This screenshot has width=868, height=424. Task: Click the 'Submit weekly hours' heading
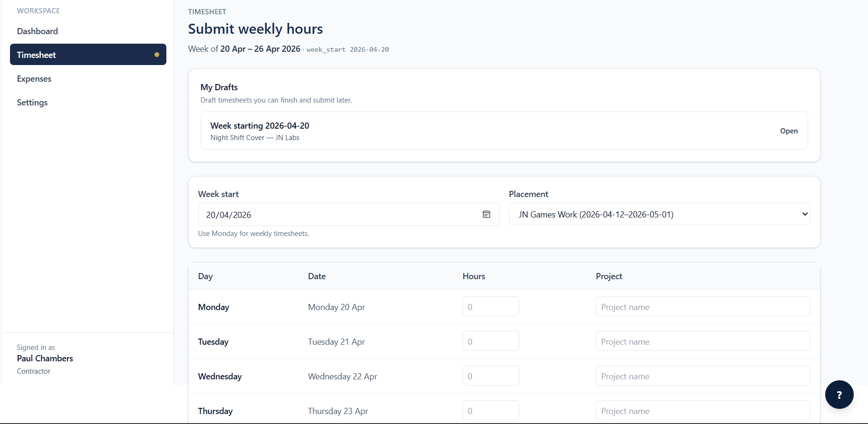click(256, 29)
